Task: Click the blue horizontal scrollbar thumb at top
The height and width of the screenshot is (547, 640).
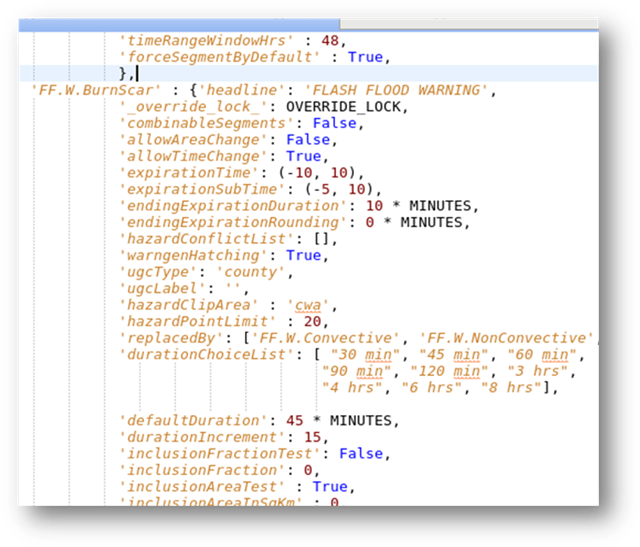Action: coord(179,25)
